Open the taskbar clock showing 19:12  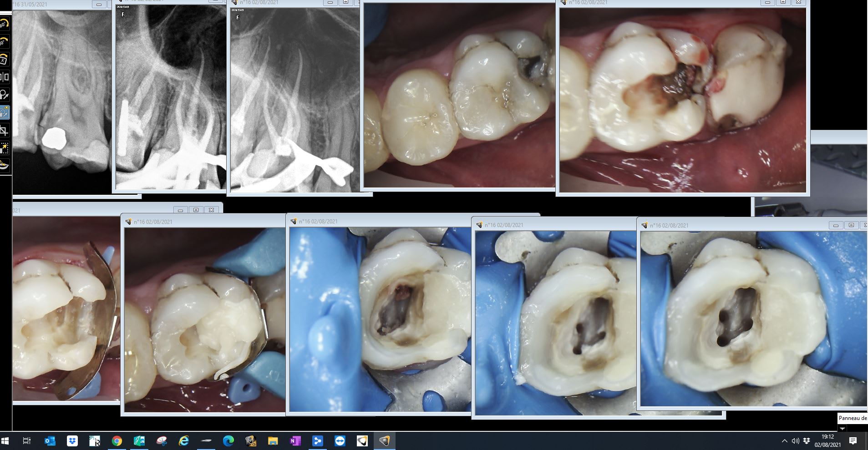tap(827, 441)
